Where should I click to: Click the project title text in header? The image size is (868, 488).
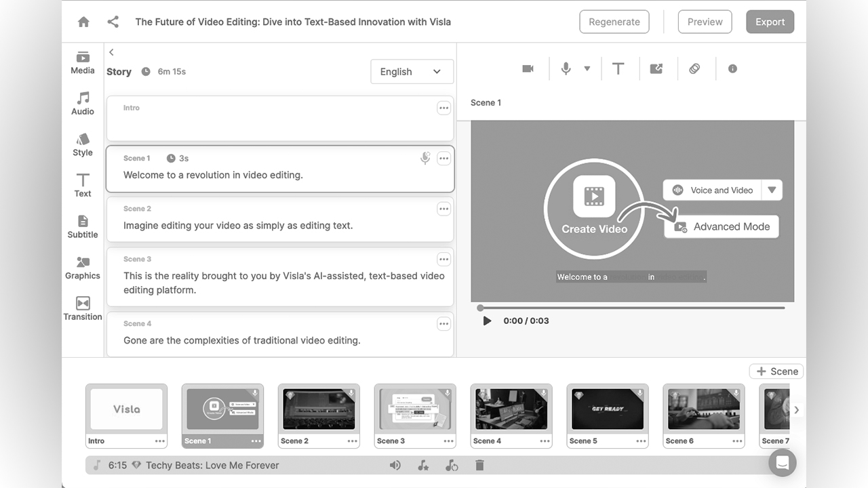click(293, 22)
